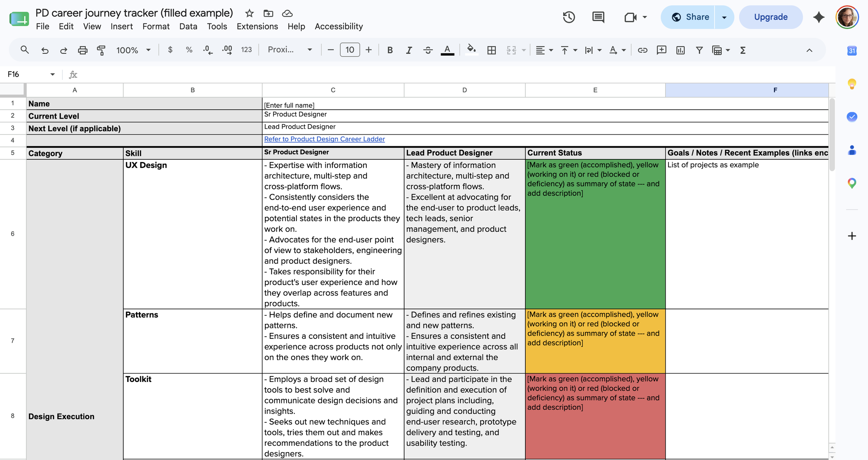Open vertical align dropdown

tap(569, 50)
